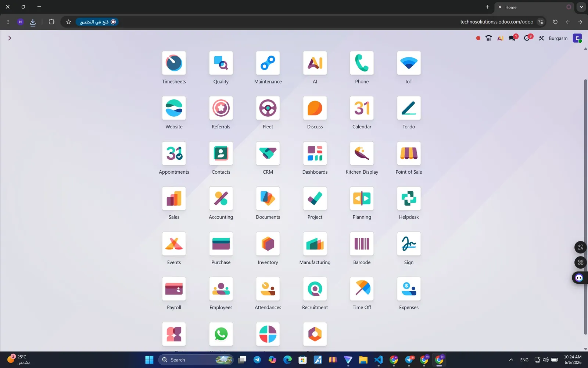
Task: Launch the Attendances app
Action: coord(268,289)
